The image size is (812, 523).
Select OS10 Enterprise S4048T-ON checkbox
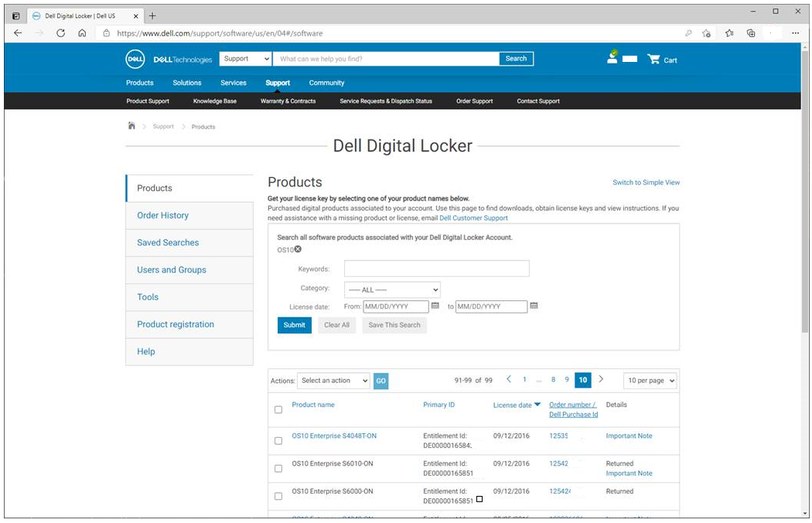point(278,440)
